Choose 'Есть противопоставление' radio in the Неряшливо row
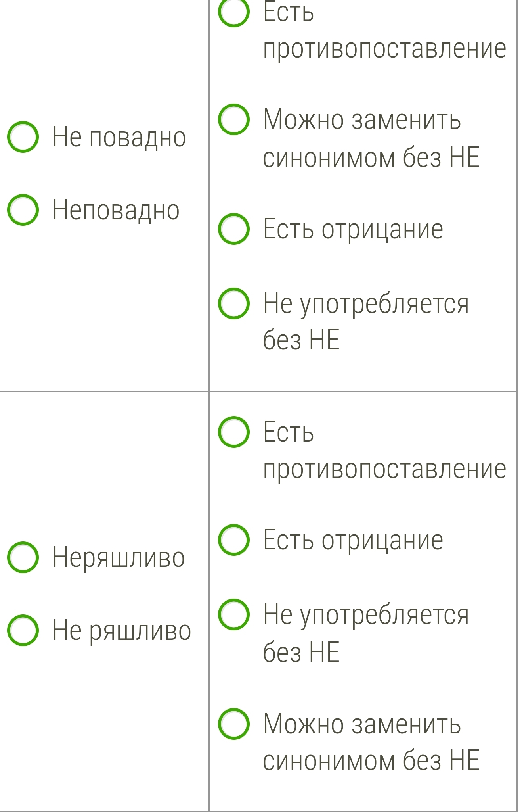522x812 pixels. pos(234,432)
